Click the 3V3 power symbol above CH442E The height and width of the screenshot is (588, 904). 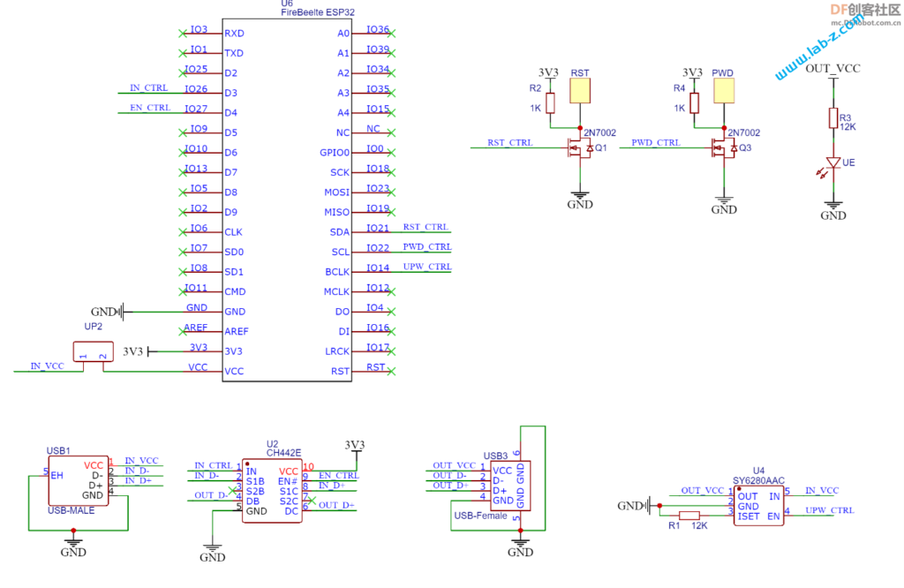tap(355, 448)
